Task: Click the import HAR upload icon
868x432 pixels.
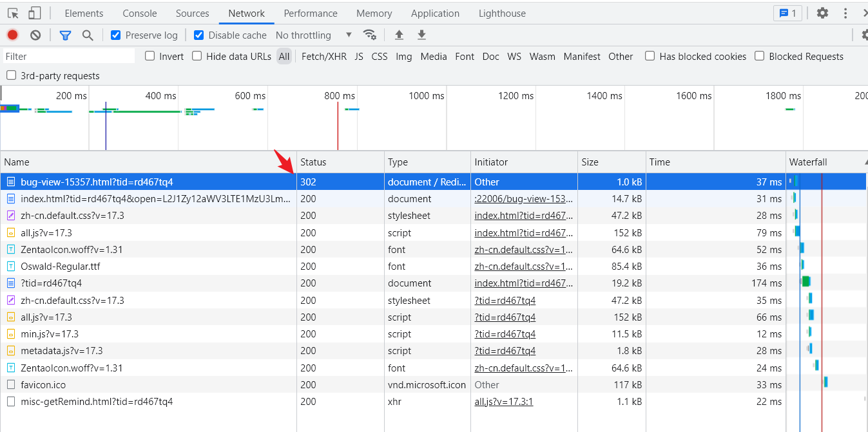Action: click(399, 35)
